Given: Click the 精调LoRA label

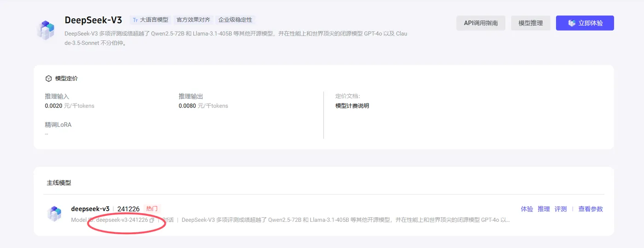Looking at the screenshot, I should [x=58, y=124].
